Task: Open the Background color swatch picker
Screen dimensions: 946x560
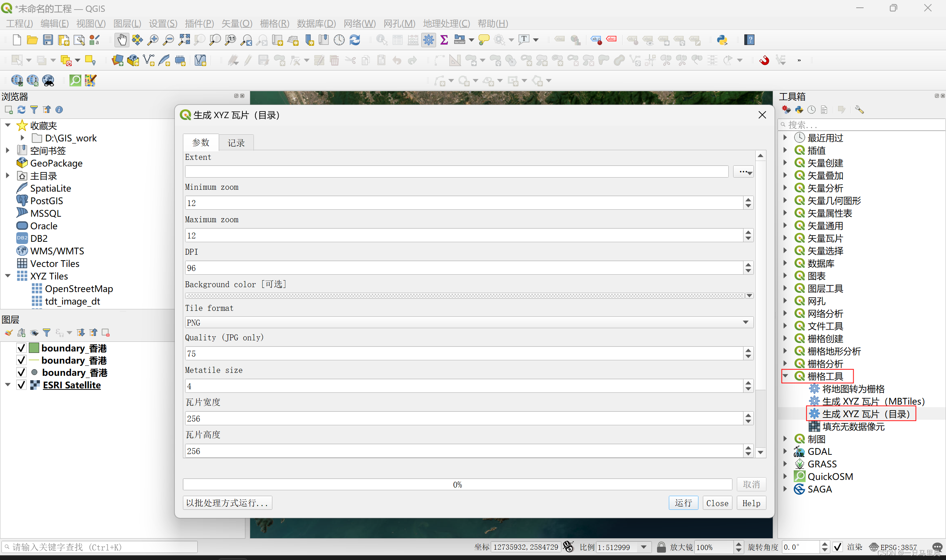Action: pos(465,296)
